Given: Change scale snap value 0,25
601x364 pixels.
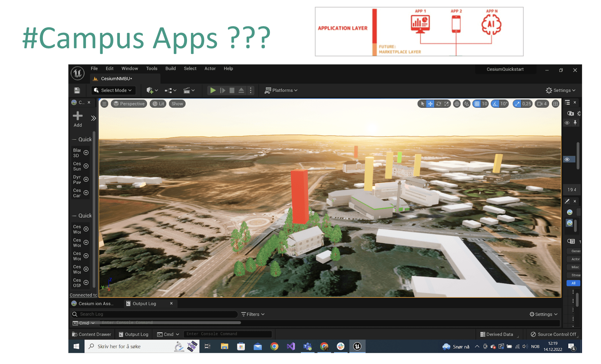Looking at the screenshot, I should (x=526, y=104).
